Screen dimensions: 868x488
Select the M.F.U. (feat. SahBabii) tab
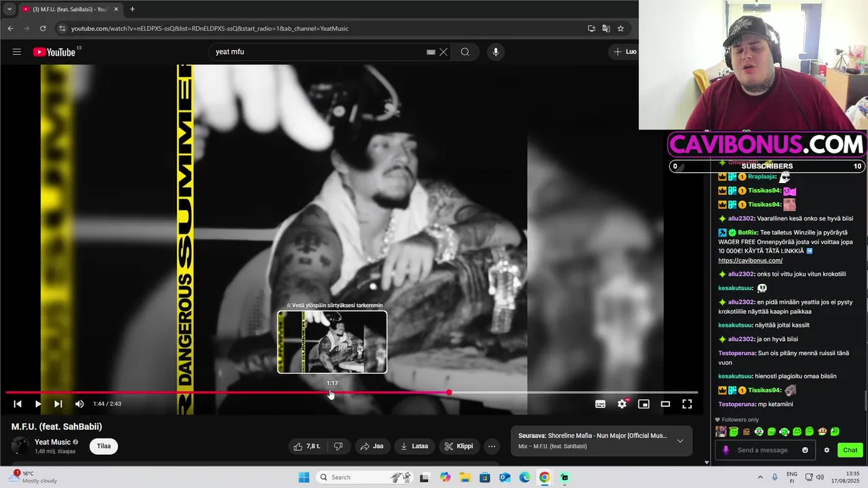pyautogui.click(x=71, y=9)
